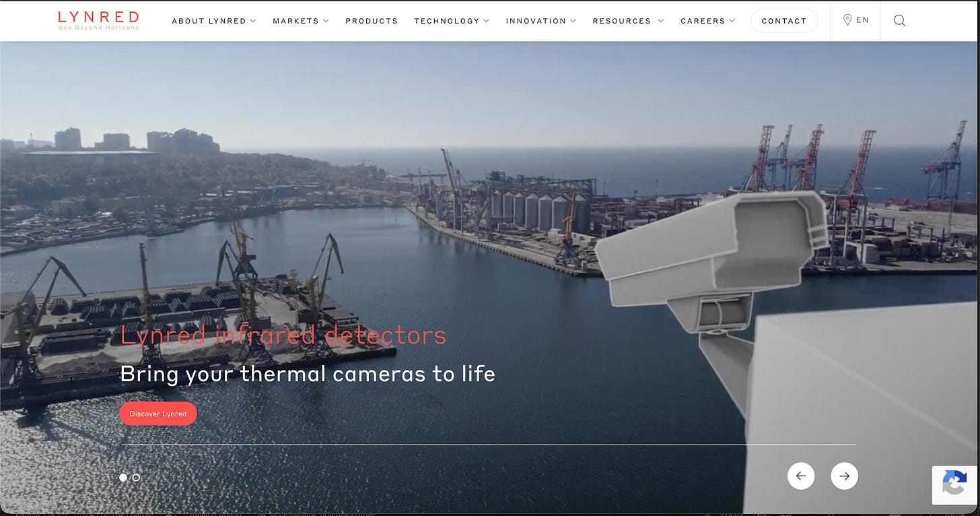Viewport: 980px width, 516px height.
Task: Expand the Innovation dropdown
Action: (541, 21)
